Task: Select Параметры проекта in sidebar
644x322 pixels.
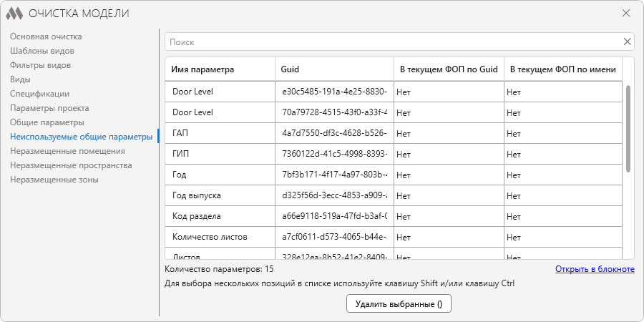Action: pos(49,108)
